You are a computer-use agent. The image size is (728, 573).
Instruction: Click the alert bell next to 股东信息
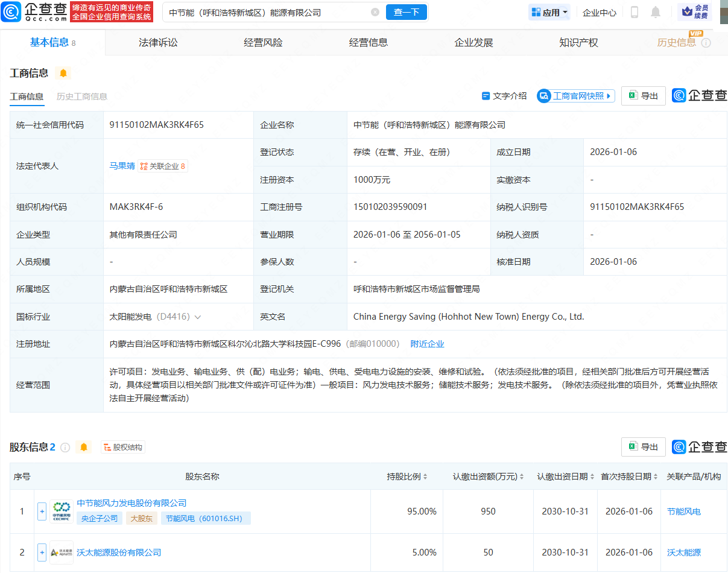84,447
